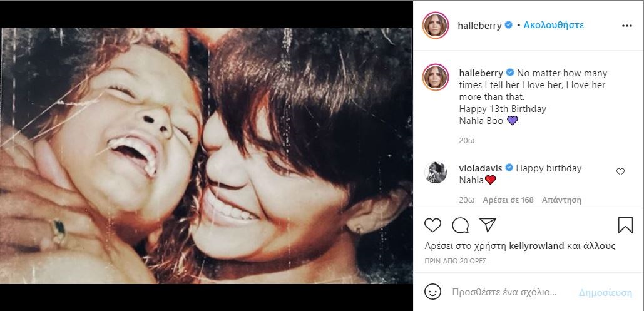
Task: Save post with the bookmark icon
Action: [625, 225]
